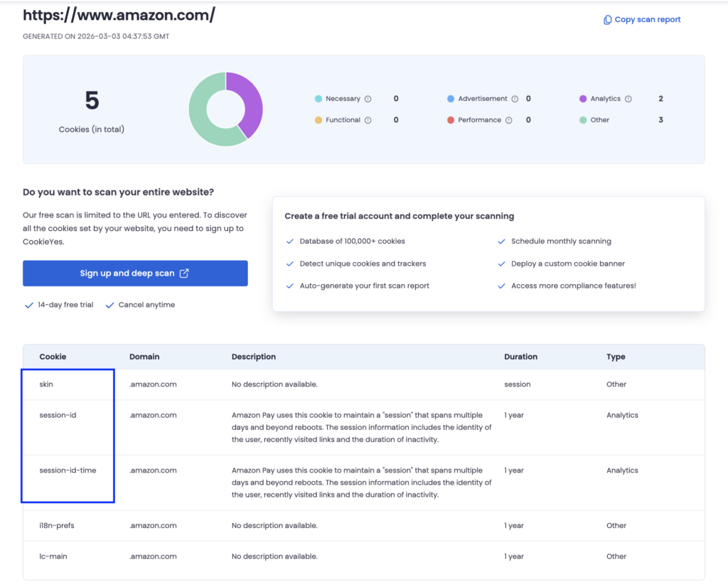The height and width of the screenshot is (584, 728).
Task: Click session duration in skin row
Action: [518, 384]
